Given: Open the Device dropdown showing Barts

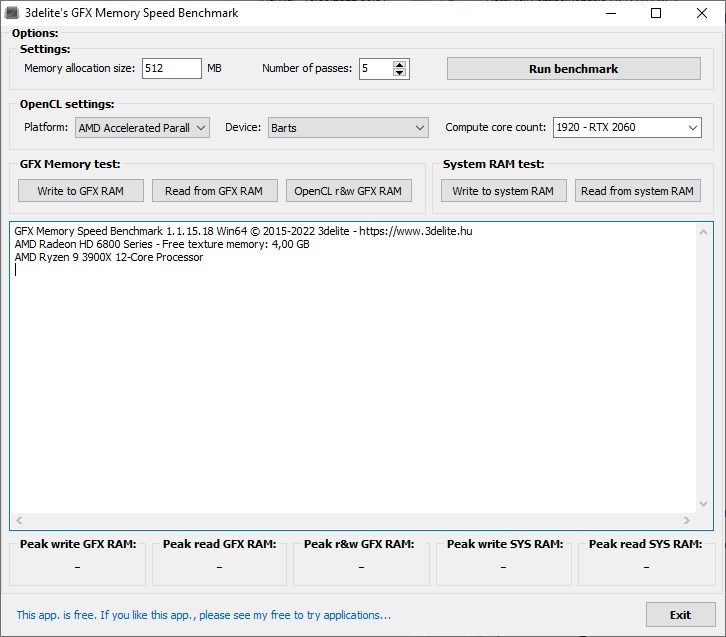Looking at the screenshot, I should tap(348, 128).
